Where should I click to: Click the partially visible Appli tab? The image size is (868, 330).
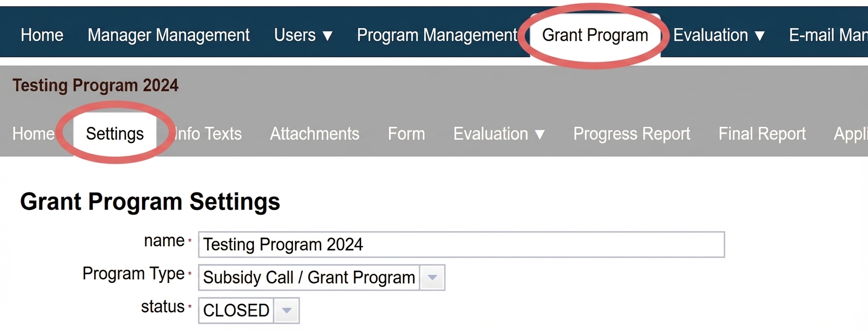850,134
